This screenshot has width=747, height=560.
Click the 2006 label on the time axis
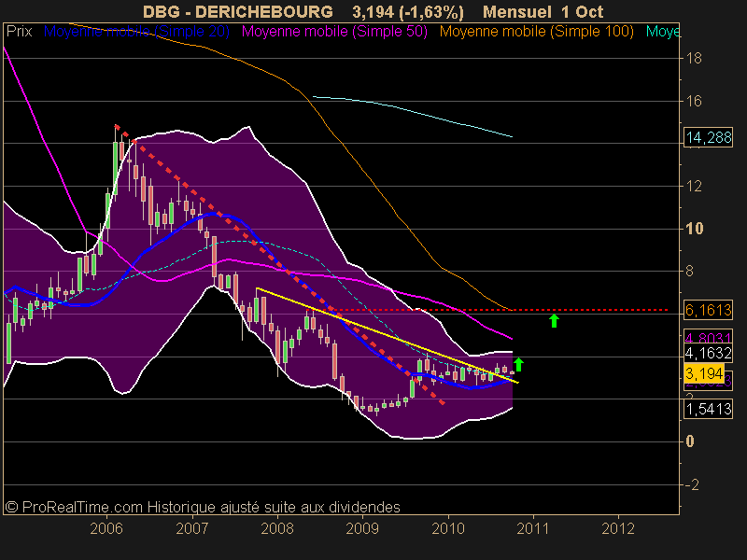pyautogui.click(x=106, y=528)
